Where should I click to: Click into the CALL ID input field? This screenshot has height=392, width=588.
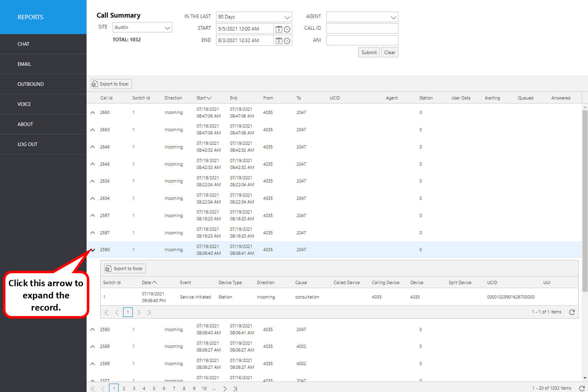362,29
